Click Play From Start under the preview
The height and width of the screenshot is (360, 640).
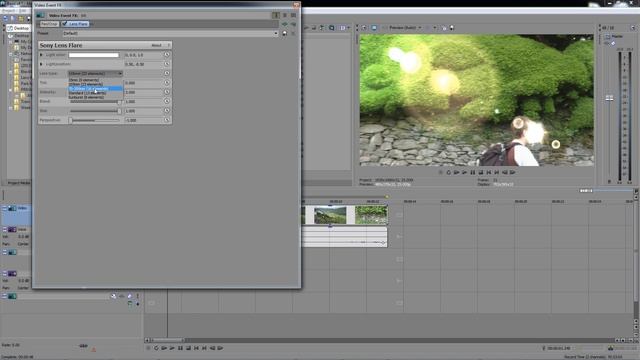[457, 173]
